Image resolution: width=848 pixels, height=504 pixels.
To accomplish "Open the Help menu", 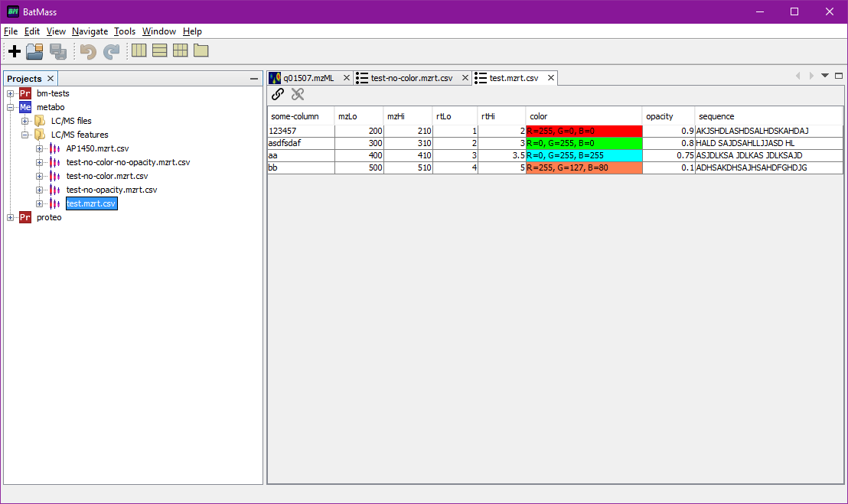I will coord(192,31).
